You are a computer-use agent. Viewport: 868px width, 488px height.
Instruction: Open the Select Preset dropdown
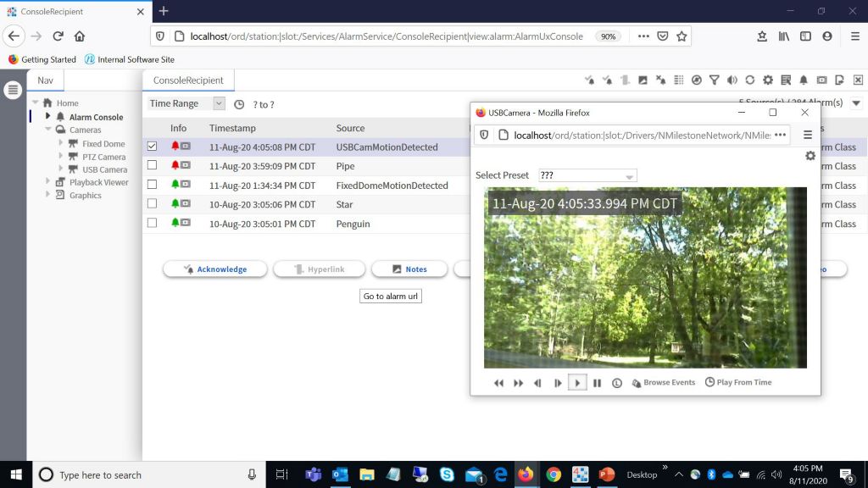coord(587,175)
